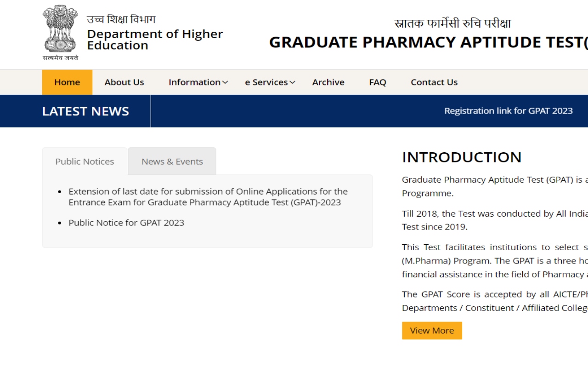The width and height of the screenshot is (588, 368).
Task: Click the Registration link for GPAT 2023
Action: [508, 111]
